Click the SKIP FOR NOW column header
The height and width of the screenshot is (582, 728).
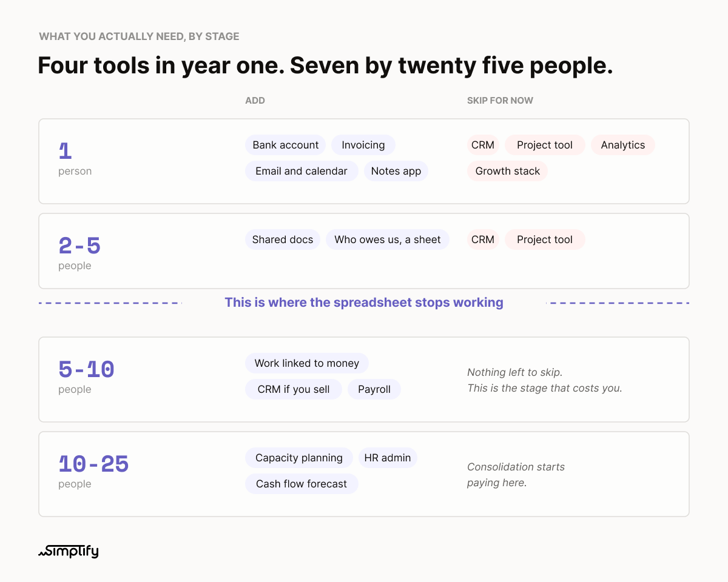(x=500, y=101)
